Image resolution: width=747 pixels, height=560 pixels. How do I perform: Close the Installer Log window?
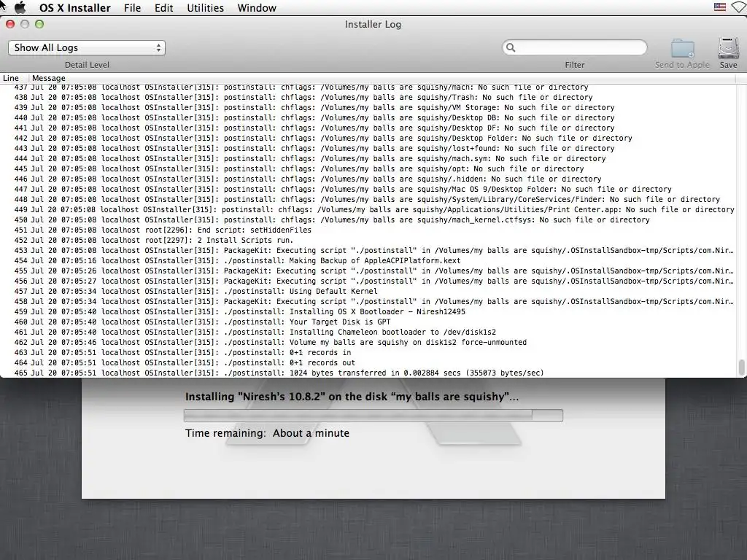[10, 24]
